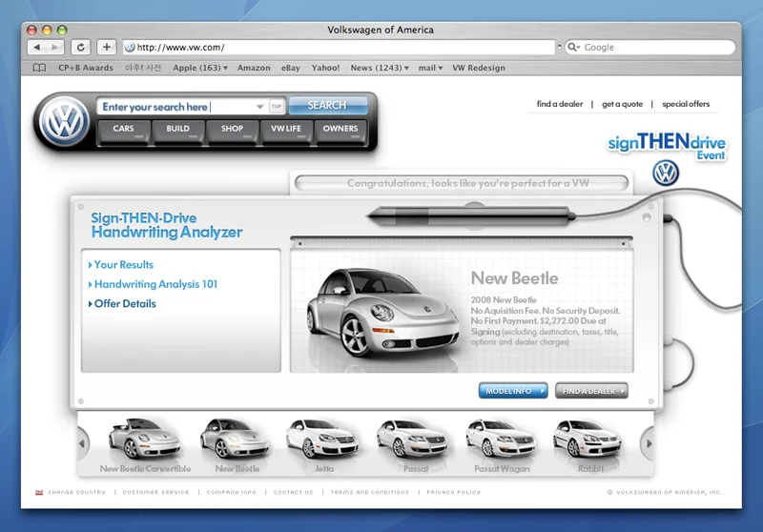Expand the News (1243) bookmarks folder
The image size is (763, 532).
pyautogui.click(x=380, y=68)
